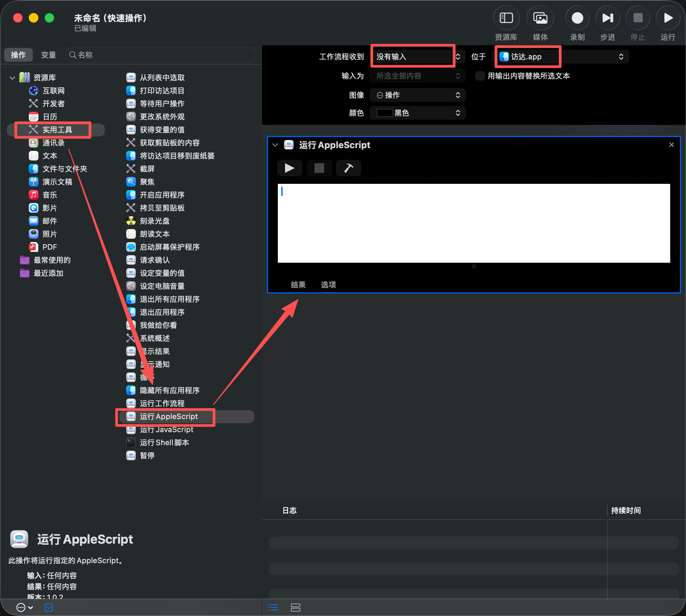Run the workflow with 运行 button

coord(667,18)
